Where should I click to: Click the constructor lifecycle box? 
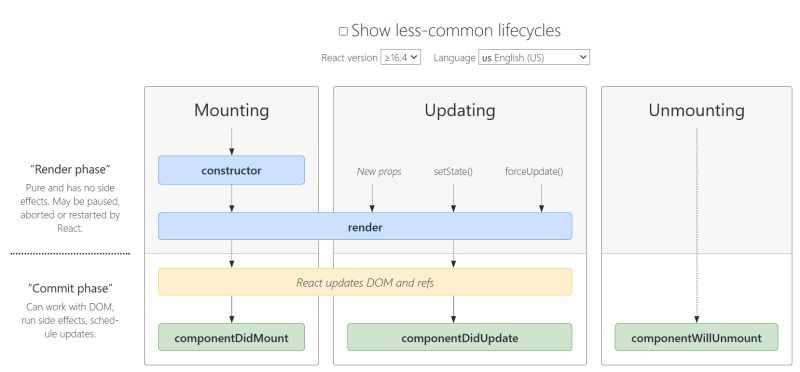pos(231,170)
